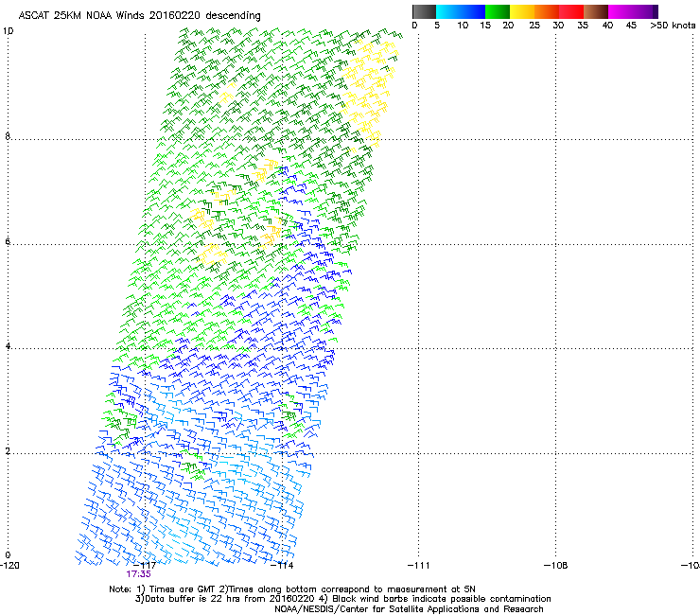Click the red 30-35 knots color band
700x615 pixels.
click(x=571, y=11)
